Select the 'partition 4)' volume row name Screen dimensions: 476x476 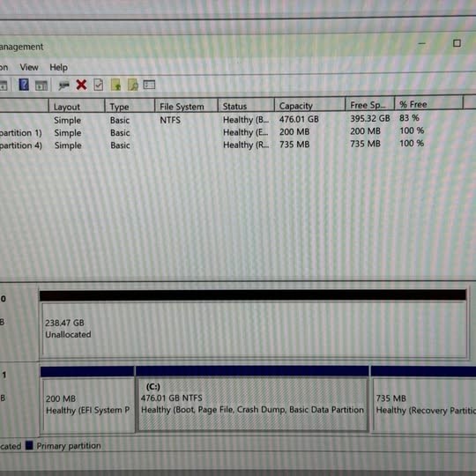(21, 145)
